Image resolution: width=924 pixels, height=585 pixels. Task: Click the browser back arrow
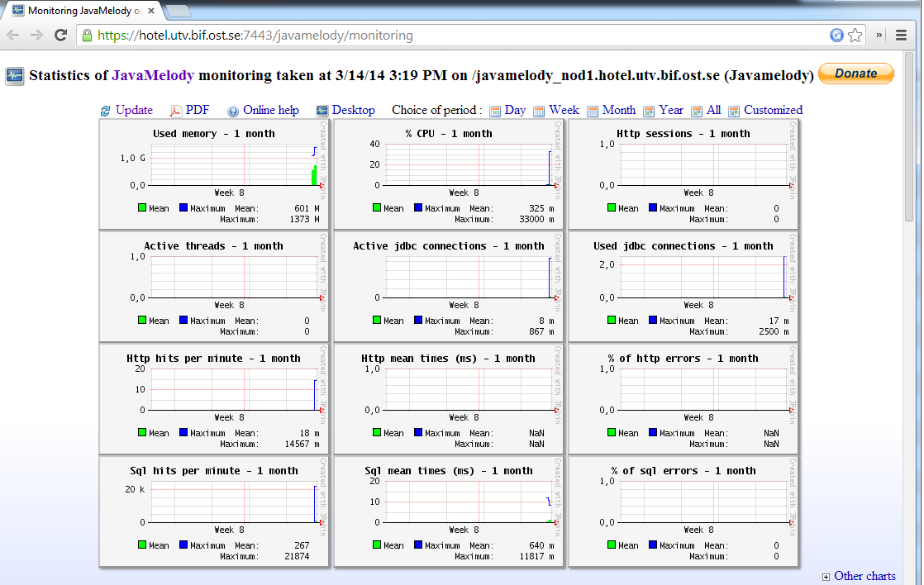(x=13, y=36)
